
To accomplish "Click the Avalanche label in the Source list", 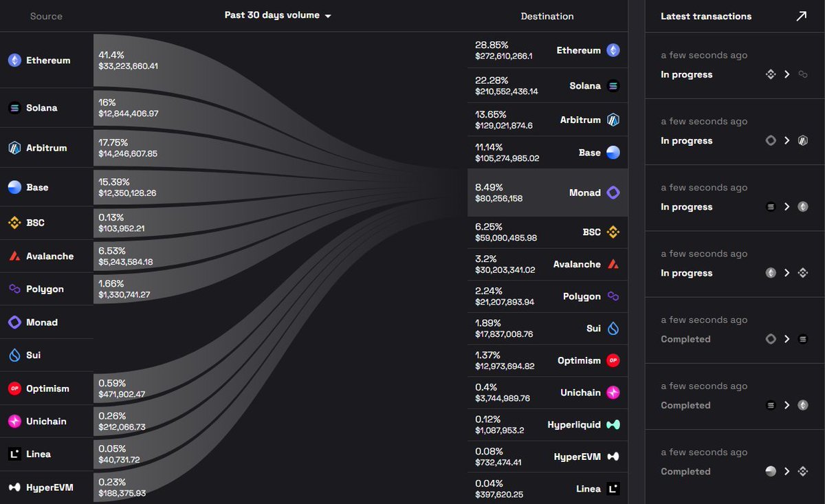I will 50,256.
